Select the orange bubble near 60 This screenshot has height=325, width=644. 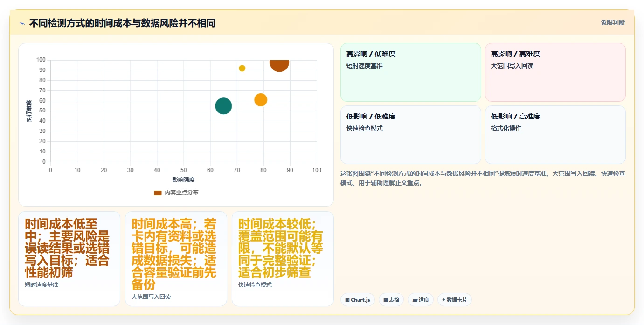click(x=261, y=100)
